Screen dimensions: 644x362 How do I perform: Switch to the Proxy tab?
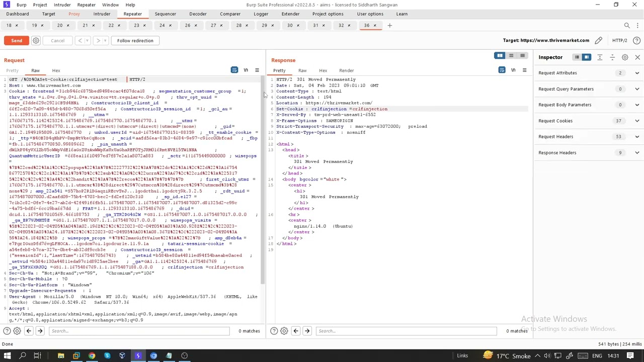point(74,14)
